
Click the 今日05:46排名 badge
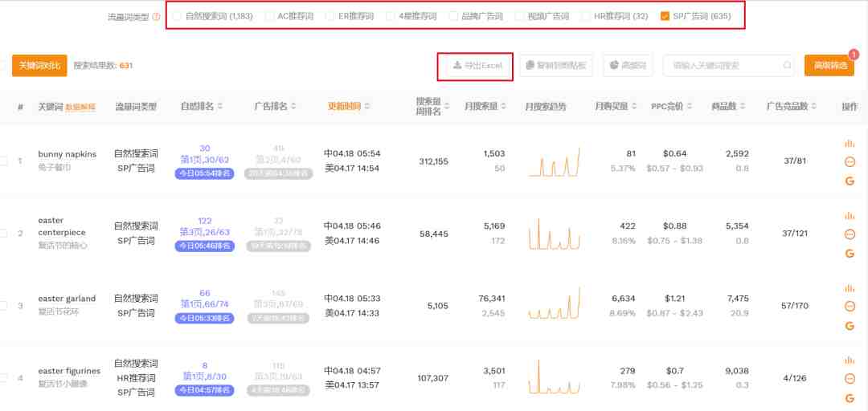[x=205, y=246]
